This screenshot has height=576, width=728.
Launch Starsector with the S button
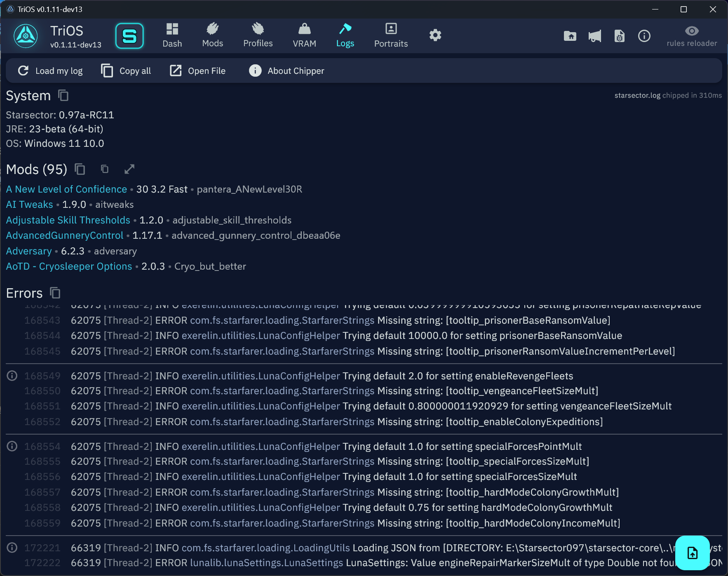(129, 36)
